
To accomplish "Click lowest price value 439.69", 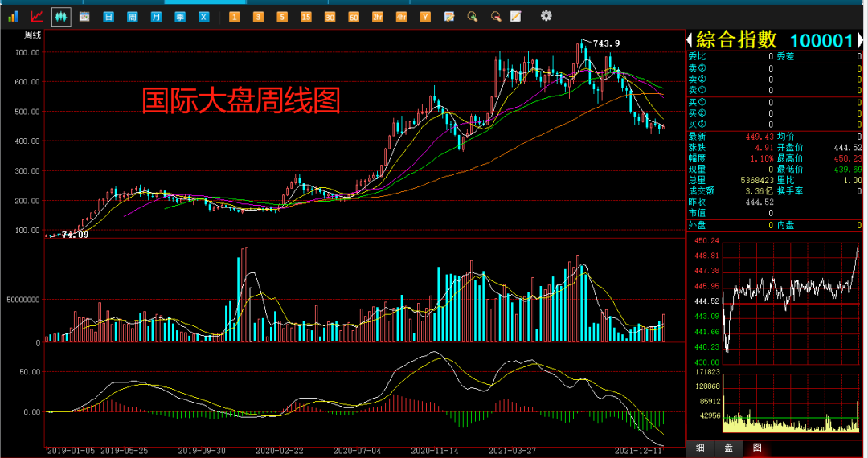I will pos(848,170).
